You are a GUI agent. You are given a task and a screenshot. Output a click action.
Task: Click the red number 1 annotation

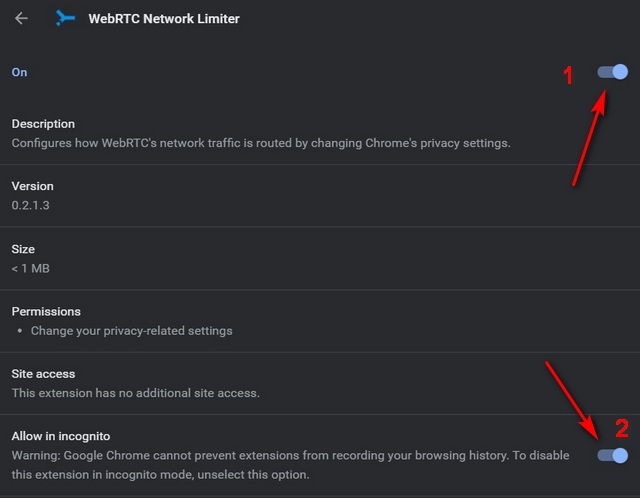568,76
